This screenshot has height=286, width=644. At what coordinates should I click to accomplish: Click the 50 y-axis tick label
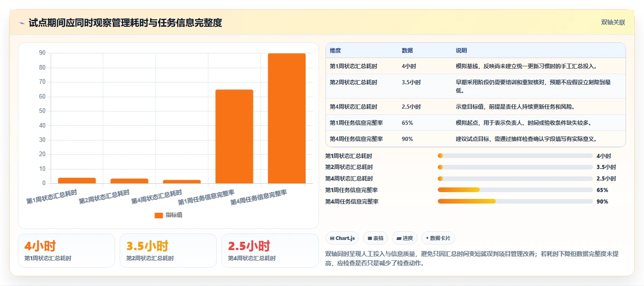42,111
